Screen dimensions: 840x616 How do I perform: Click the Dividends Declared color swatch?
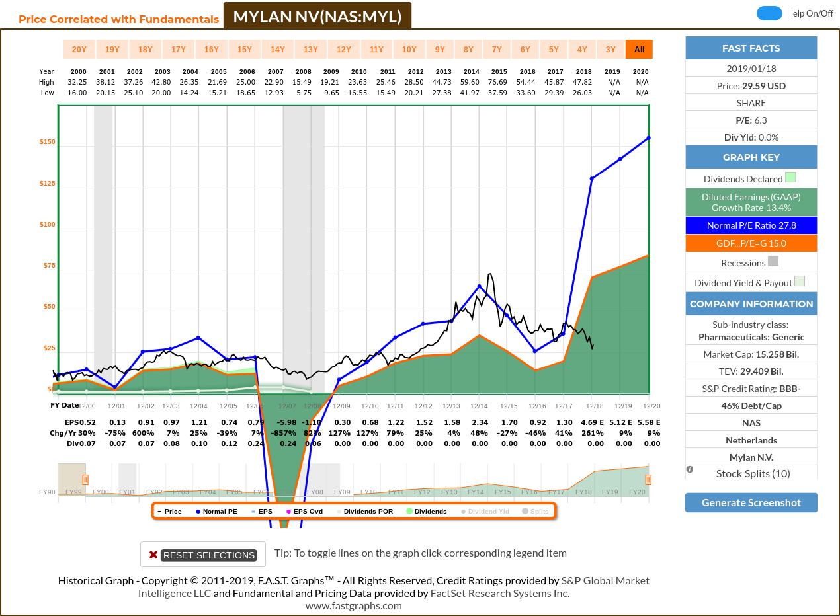click(790, 178)
